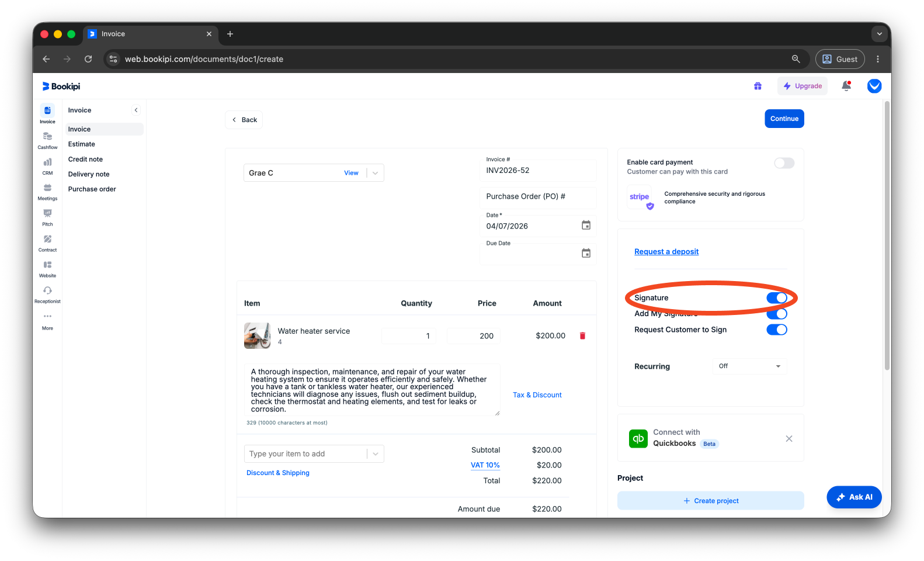Click the Price field showing 200
The width and height of the screenshot is (924, 561).
(x=473, y=336)
